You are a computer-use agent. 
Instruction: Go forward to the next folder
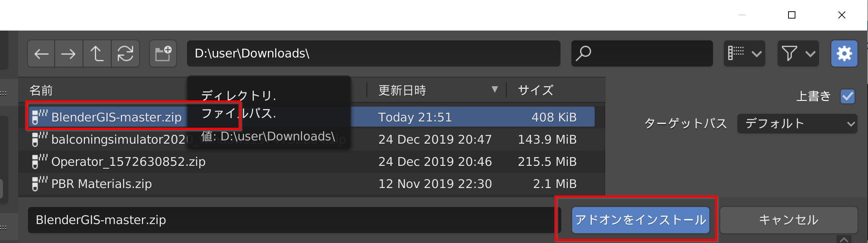(x=69, y=54)
